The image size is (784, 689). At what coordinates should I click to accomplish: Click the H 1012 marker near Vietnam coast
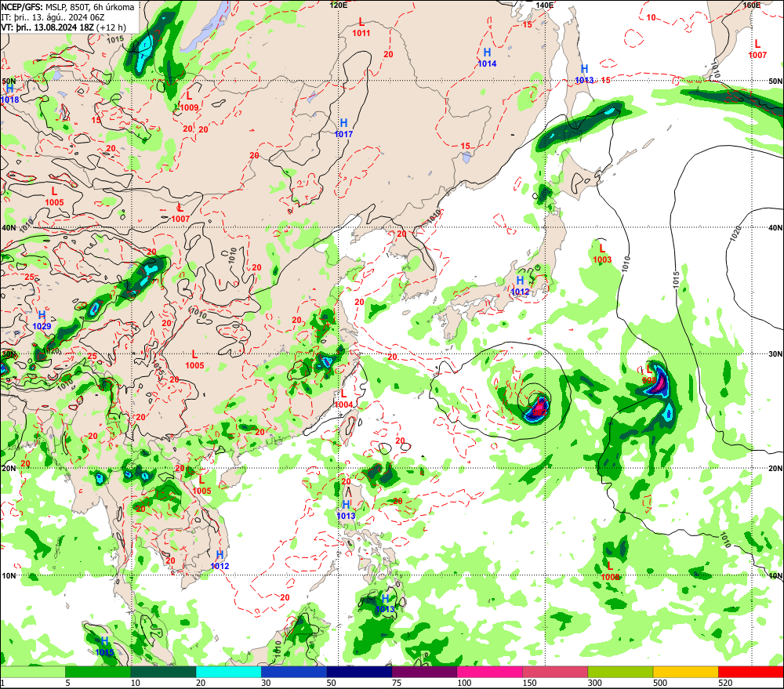(220, 560)
